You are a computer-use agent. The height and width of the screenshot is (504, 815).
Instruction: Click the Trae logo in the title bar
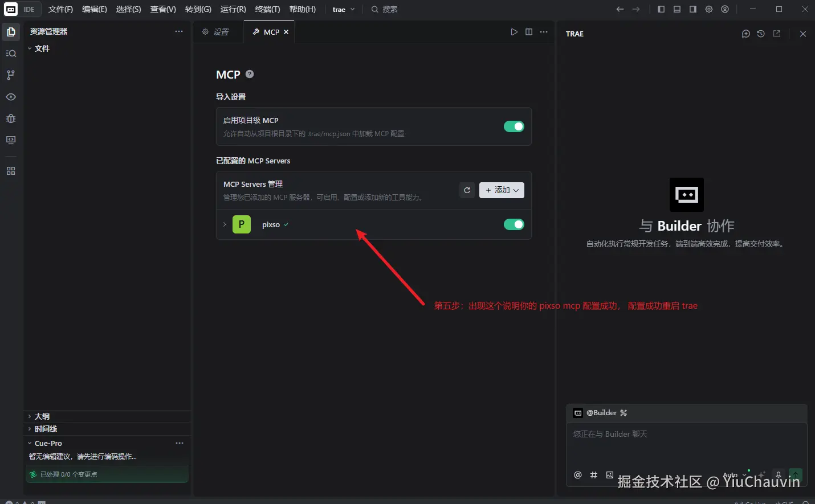(x=11, y=9)
